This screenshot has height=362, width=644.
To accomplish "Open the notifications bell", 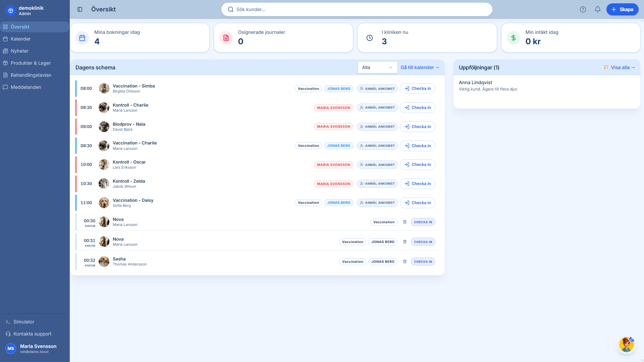I will (x=597, y=9).
